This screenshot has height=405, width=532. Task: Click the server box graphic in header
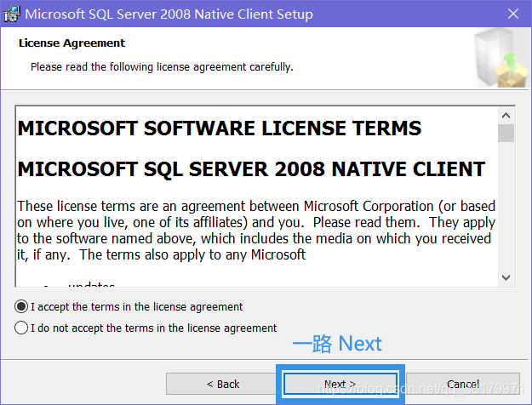coord(501,59)
